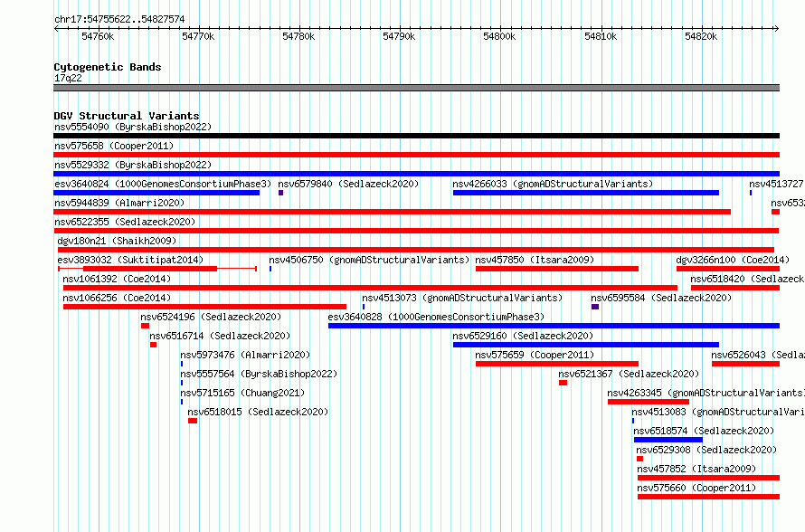The height and width of the screenshot is (532, 805).
Task: Click the nsv6521367 (Sedlazeck2020) label
Action: pyautogui.click(x=629, y=374)
